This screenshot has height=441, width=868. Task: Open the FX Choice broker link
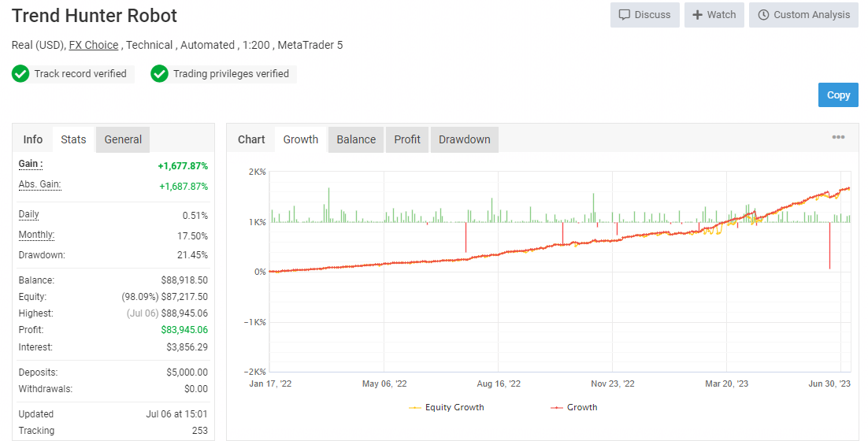coord(94,46)
